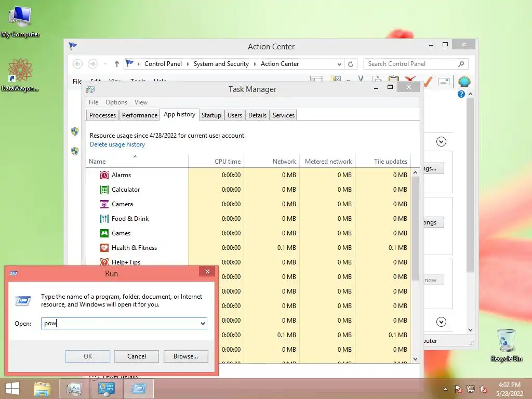Viewport: 532px width, 399px height.
Task: Open Task Manager View menu
Action: (141, 102)
